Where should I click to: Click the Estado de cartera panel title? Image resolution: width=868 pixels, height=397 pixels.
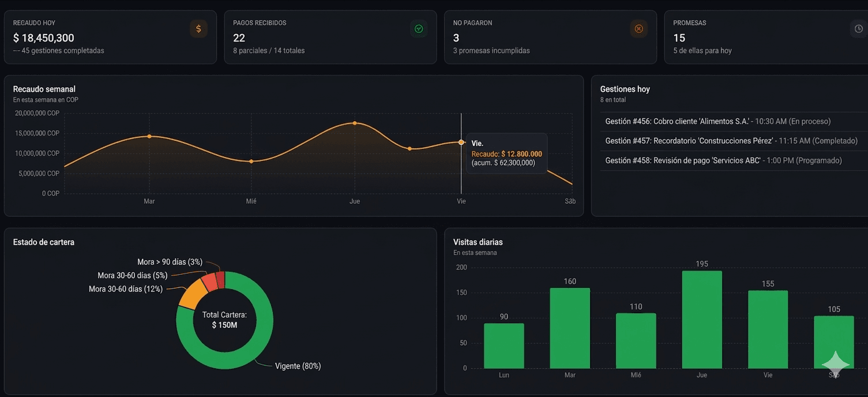click(43, 242)
